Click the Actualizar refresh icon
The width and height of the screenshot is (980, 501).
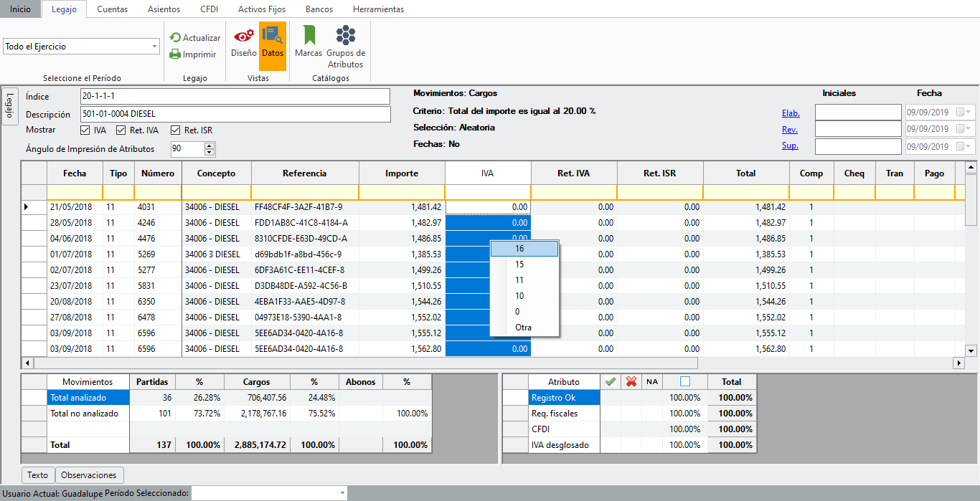[x=175, y=38]
